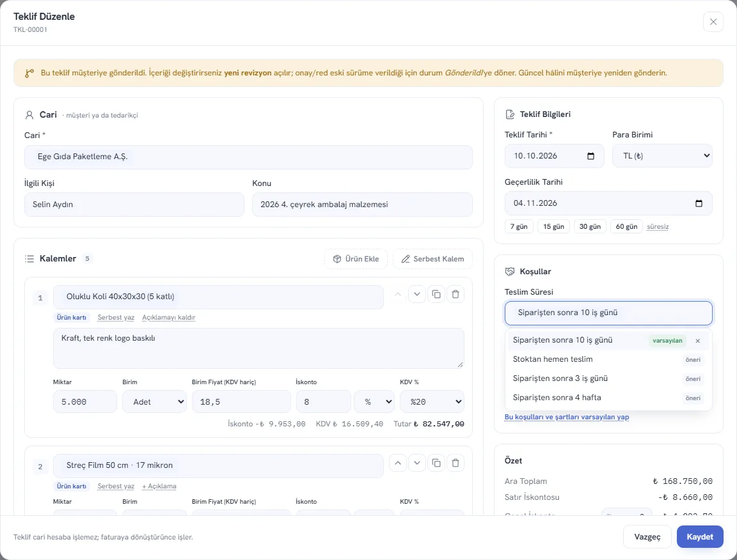This screenshot has height=560, width=737.
Task: Set validity to 7 gün
Action: [x=519, y=226]
